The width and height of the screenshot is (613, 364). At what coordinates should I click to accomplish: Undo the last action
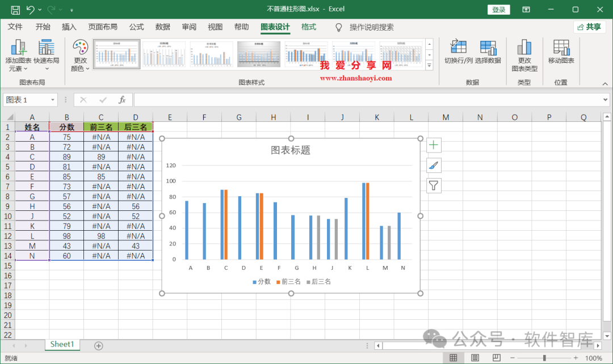[x=31, y=10]
